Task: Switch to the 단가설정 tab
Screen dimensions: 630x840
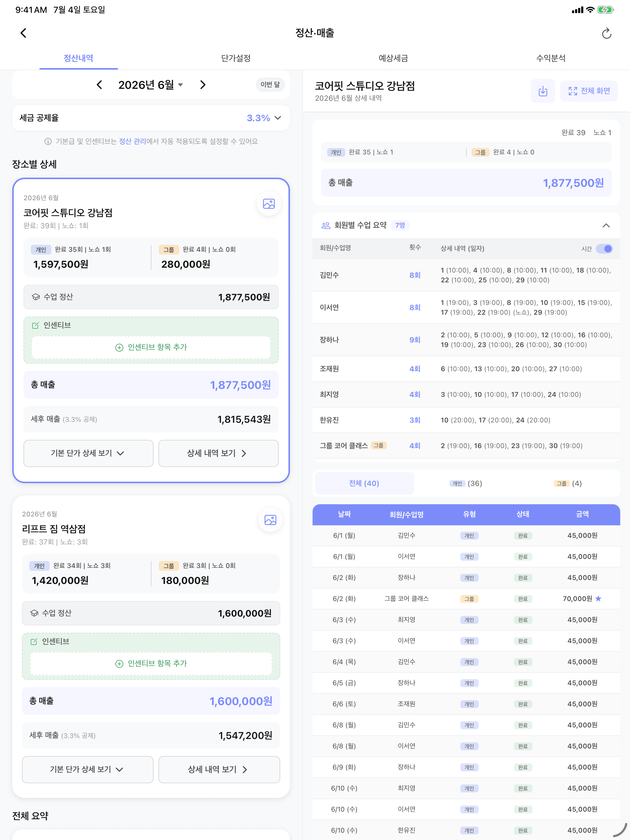Action: (236, 58)
